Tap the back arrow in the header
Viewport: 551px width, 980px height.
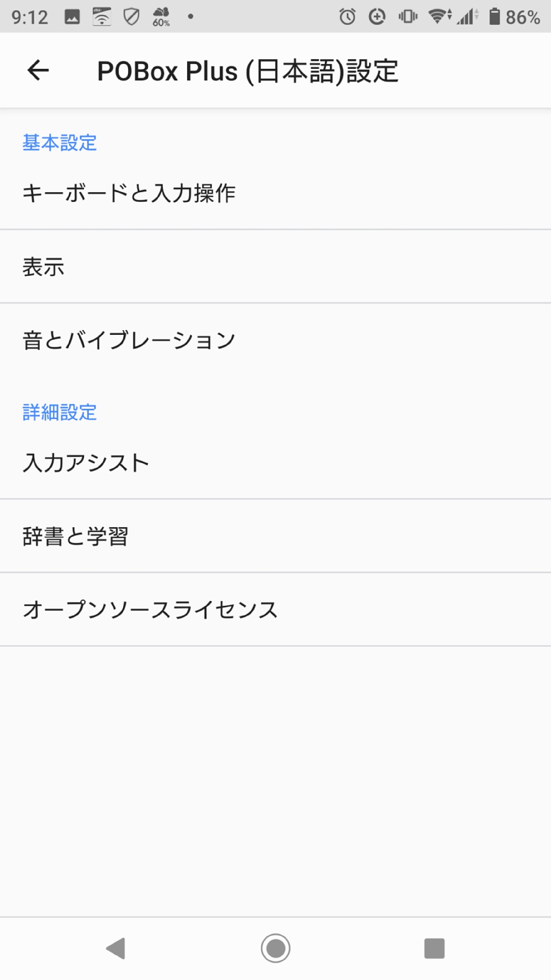pos(38,71)
